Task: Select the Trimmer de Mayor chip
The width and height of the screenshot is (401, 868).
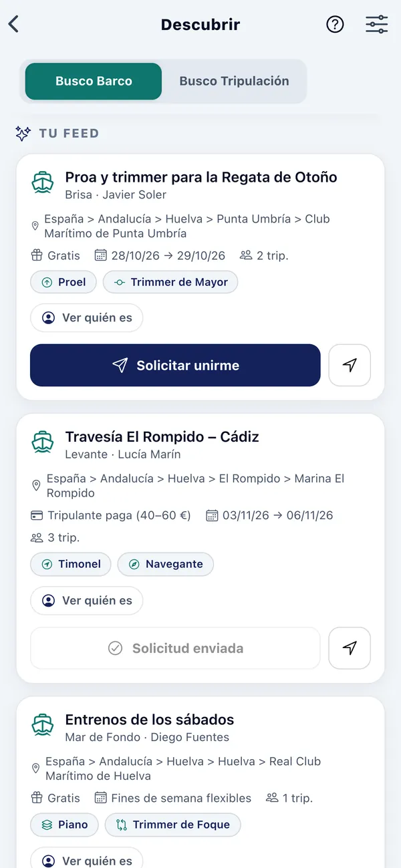Action: [170, 282]
